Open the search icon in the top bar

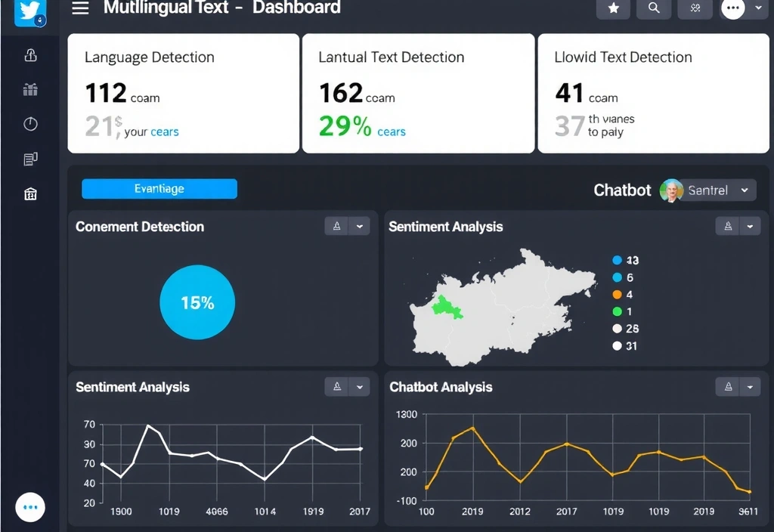click(653, 10)
